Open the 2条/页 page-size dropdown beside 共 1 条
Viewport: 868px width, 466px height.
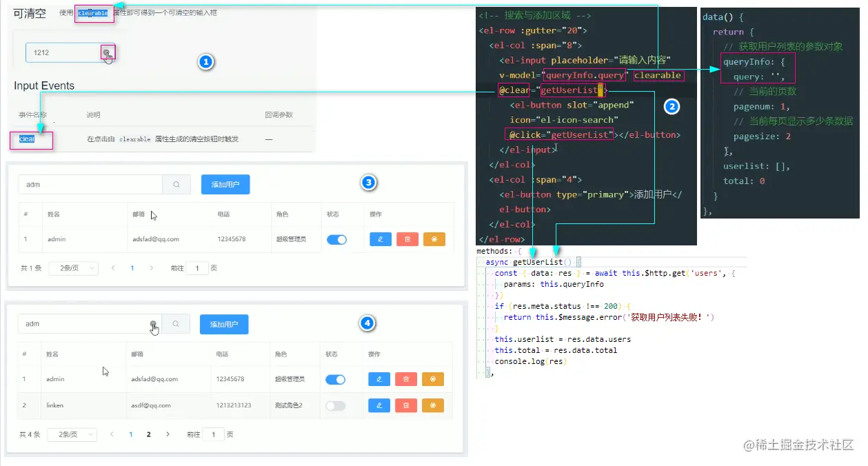[x=74, y=268]
